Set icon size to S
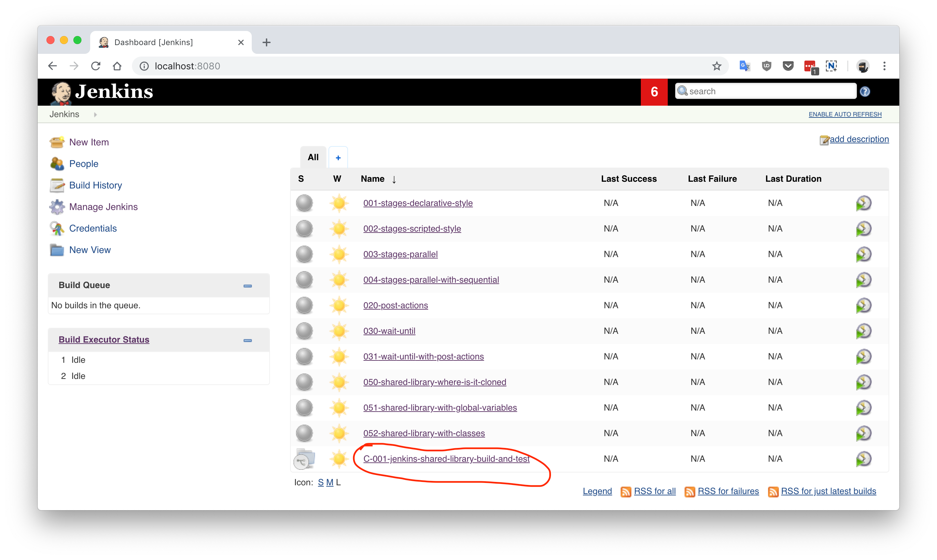Image resolution: width=937 pixels, height=560 pixels. [320, 483]
